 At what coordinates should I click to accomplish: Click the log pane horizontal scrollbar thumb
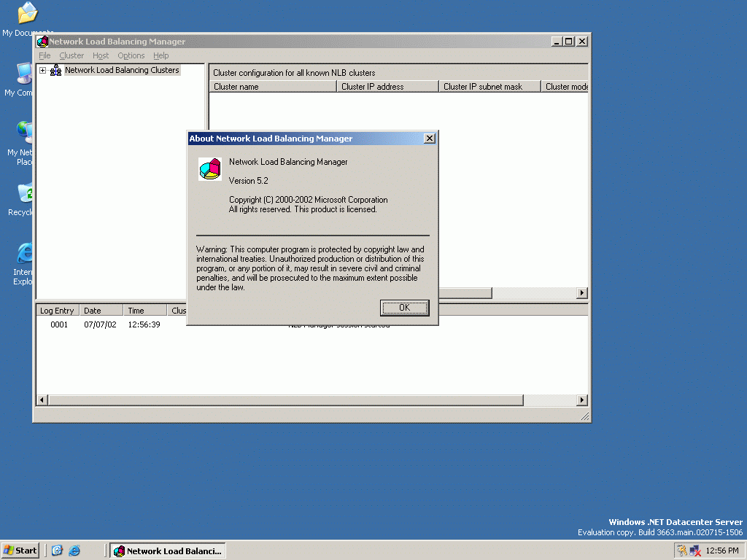(285, 400)
